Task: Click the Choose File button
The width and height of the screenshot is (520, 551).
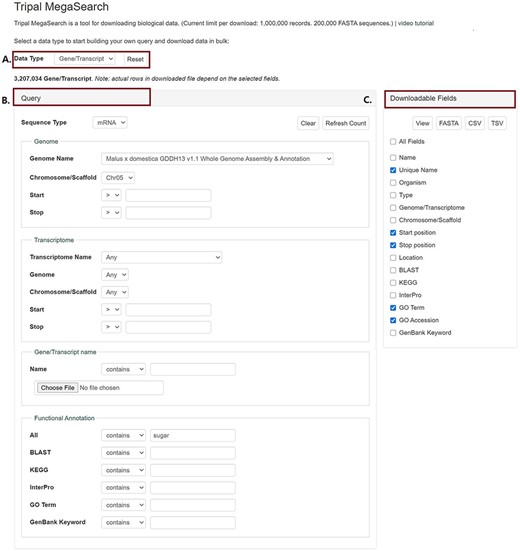Action: [58, 388]
